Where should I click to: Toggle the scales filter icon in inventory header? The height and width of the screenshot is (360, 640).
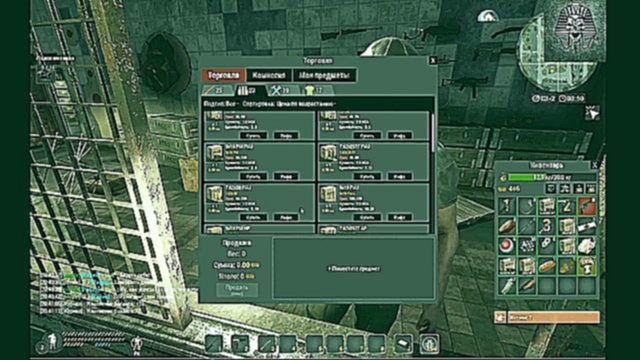click(x=565, y=189)
